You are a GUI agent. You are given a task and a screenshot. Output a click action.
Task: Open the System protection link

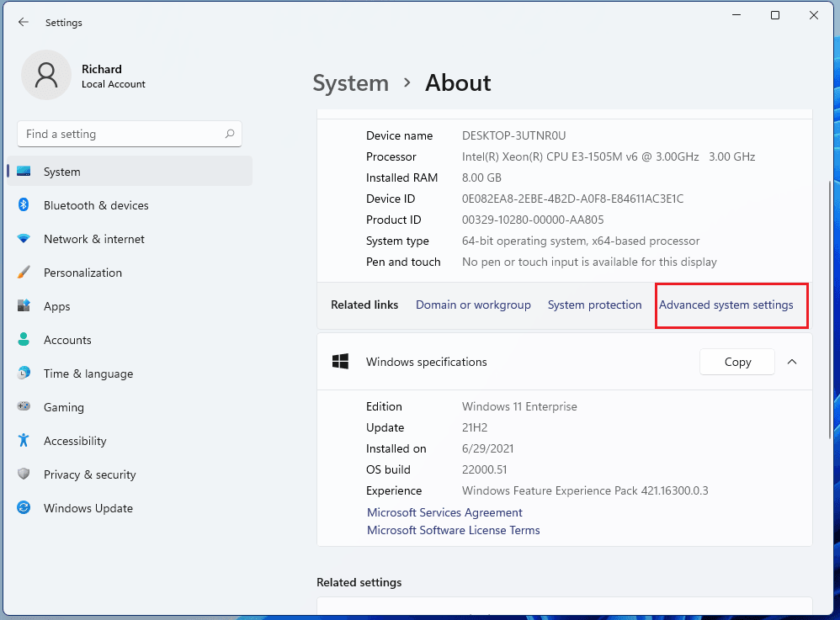tap(594, 305)
